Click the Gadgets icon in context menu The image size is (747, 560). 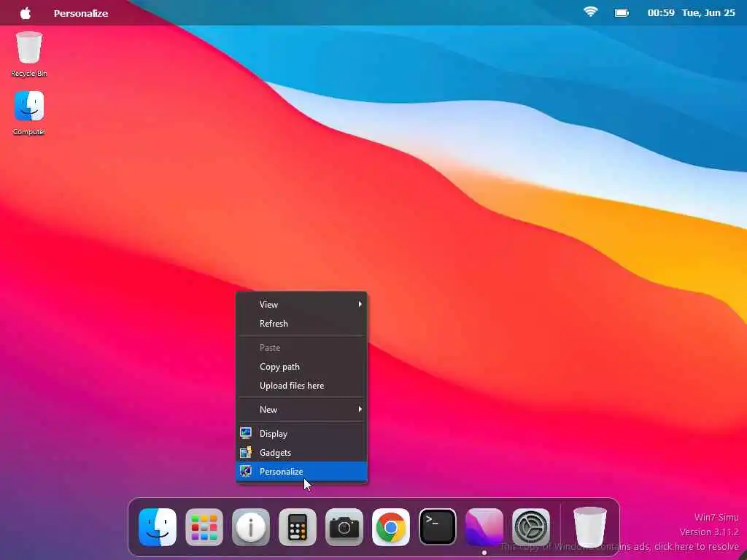(246, 452)
